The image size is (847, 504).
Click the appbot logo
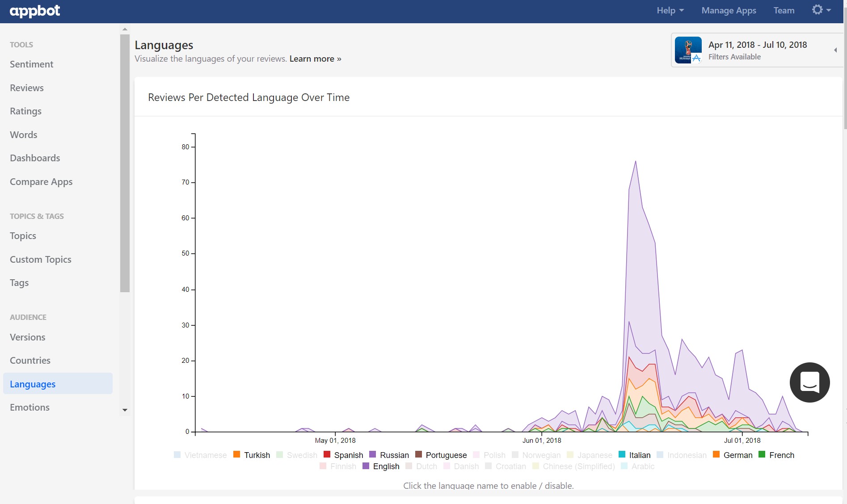(x=35, y=11)
